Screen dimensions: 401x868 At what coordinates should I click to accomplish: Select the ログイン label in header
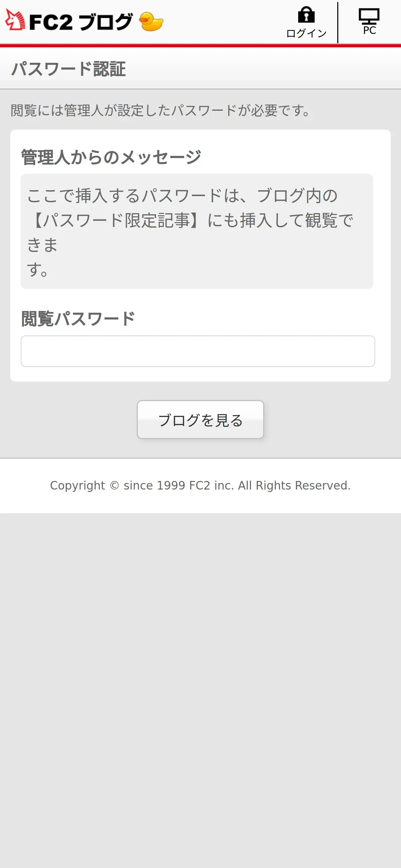[306, 33]
